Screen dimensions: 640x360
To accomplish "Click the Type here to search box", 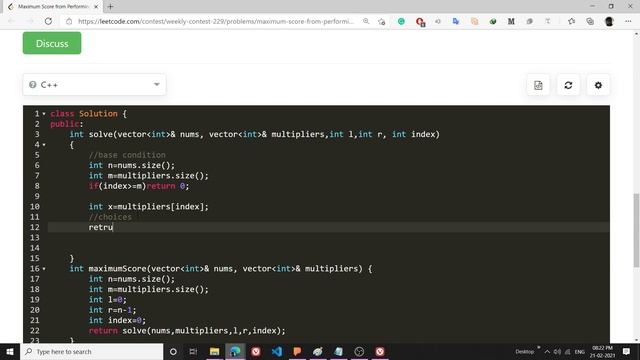I will [x=92, y=351].
